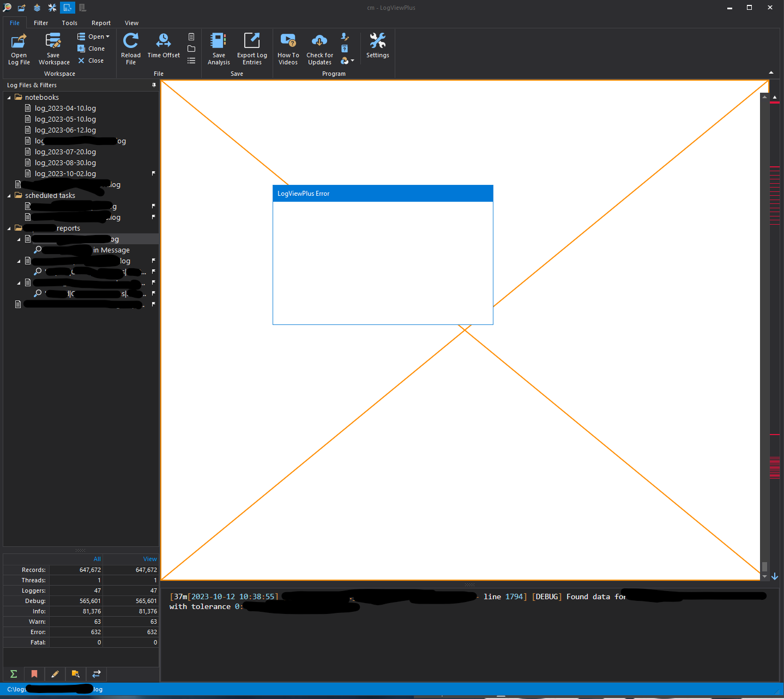The image size is (784, 699).
Task: Collapse the notebooks folder
Action: (9, 98)
